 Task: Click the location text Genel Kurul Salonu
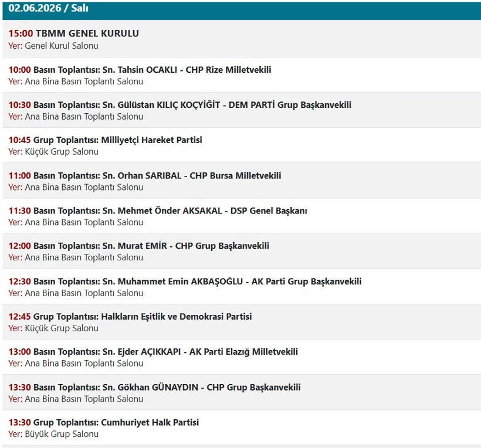tap(62, 46)
